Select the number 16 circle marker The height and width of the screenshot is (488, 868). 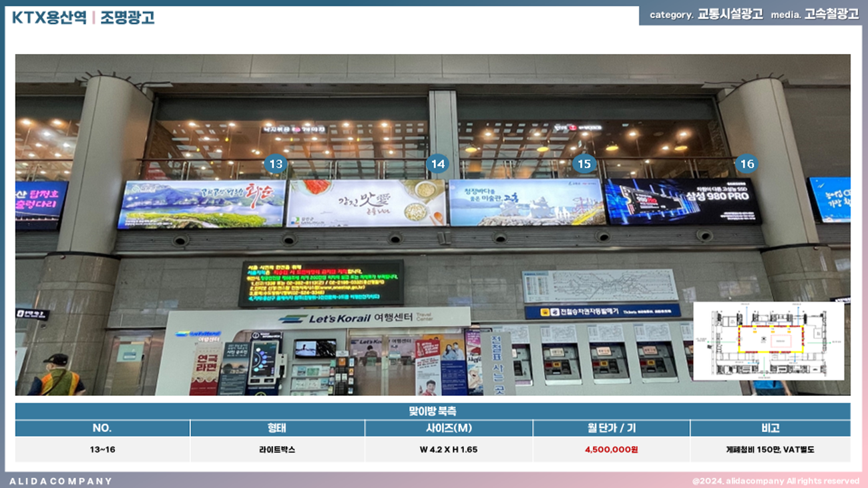click(x=746, y=164)
